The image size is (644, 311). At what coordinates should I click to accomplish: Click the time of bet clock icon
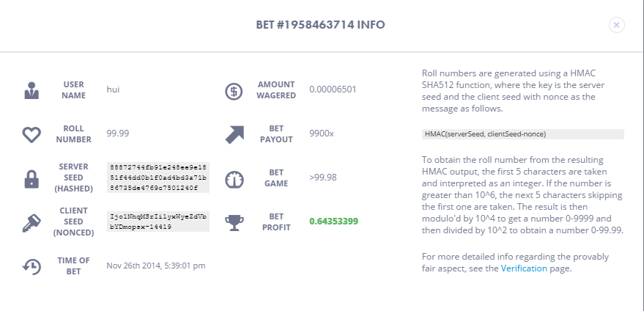click(32, 266)
